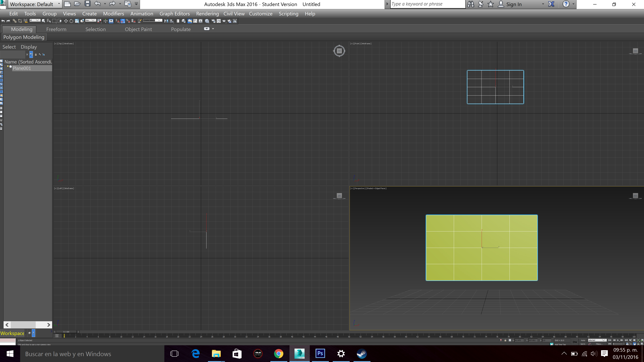Click the Polygon Modeling panel button

(24, 37)
